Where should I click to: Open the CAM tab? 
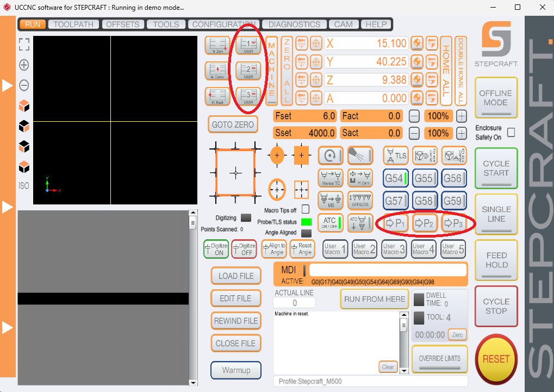344,24
